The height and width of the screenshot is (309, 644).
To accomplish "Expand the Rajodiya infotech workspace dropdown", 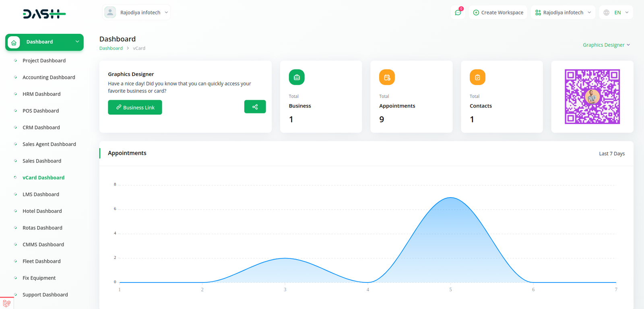I will [563, 12].
